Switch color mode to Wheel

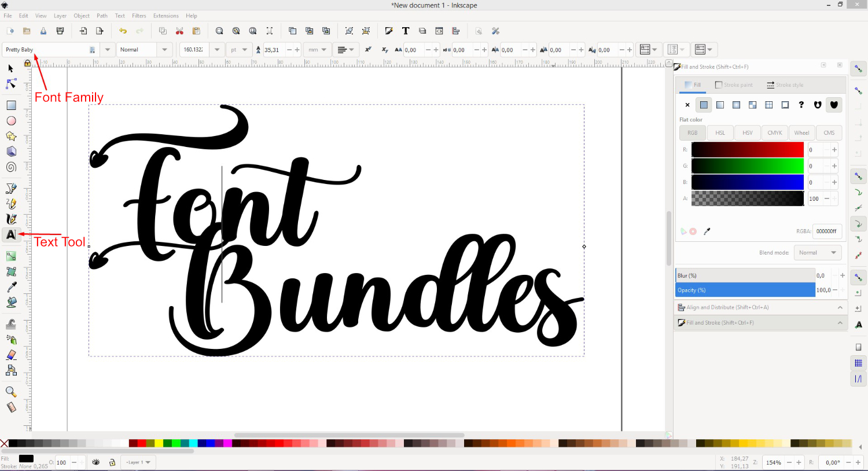[x=802, y=133]
